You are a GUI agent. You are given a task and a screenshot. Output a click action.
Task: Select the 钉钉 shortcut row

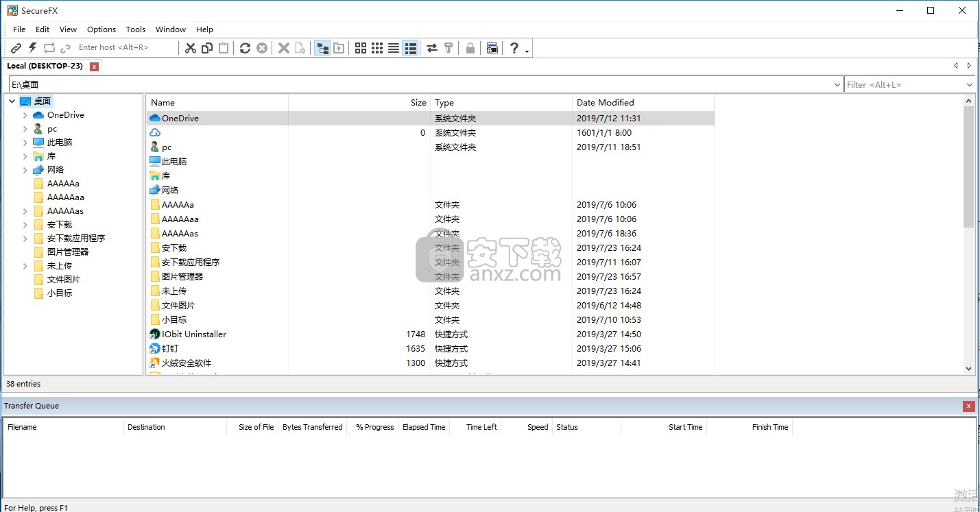click(x=430, y=348)
